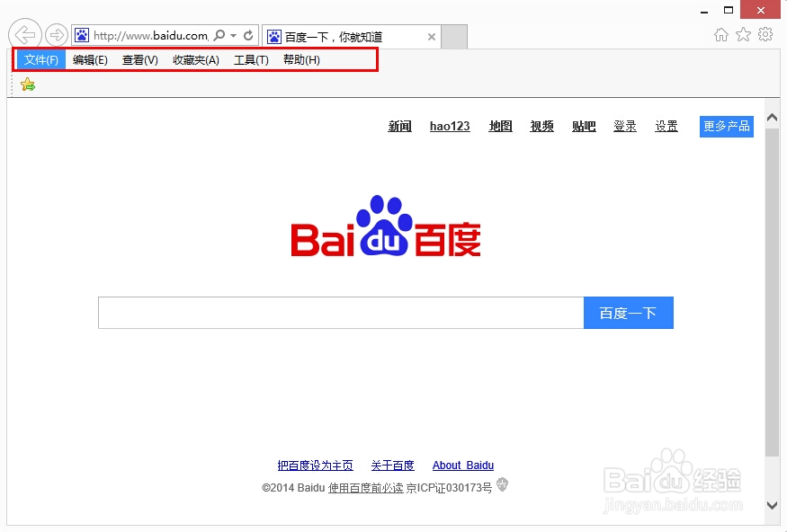Image resolution: width=787 pixels, height=532 pixels.
Task: Click the search magnifier in address bar
Action: pos(219,35)
